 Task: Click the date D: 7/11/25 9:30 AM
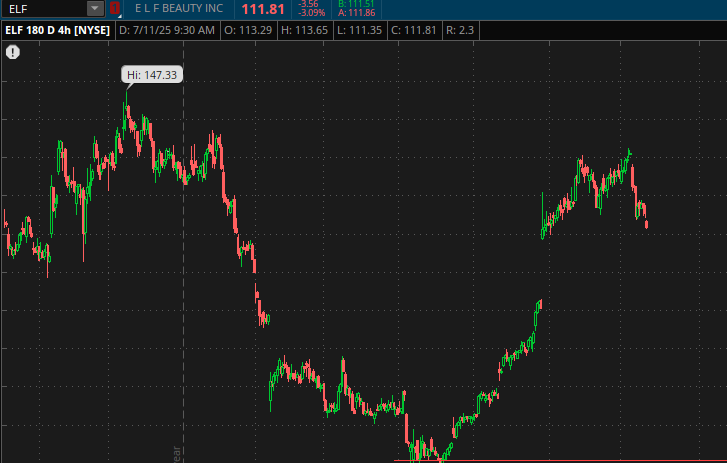167,30
